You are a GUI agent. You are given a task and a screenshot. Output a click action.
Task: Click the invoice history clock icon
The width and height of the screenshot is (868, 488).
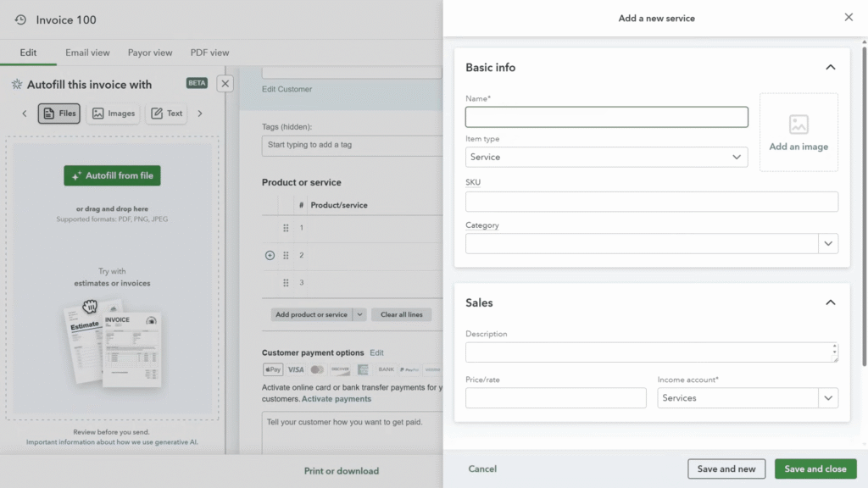click(x=20, y=19)
